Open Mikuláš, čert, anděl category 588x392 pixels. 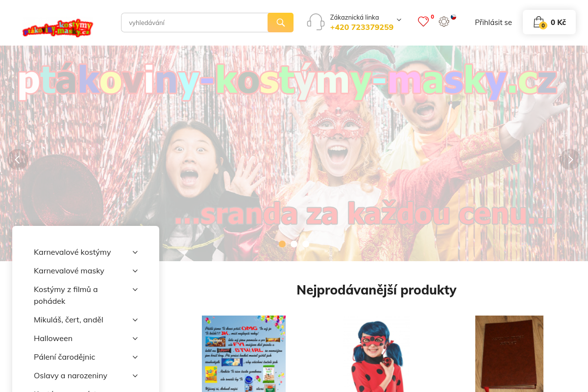(x=69, y=320)
